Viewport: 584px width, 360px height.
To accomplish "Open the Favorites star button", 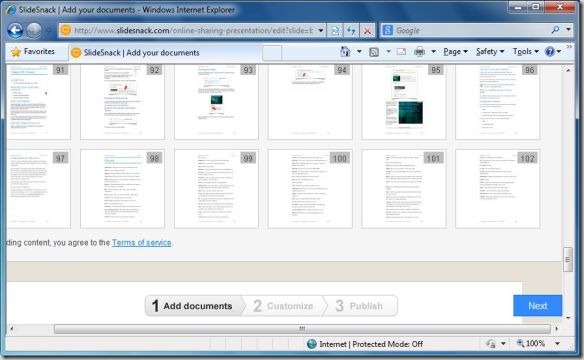I will (33, 52).
